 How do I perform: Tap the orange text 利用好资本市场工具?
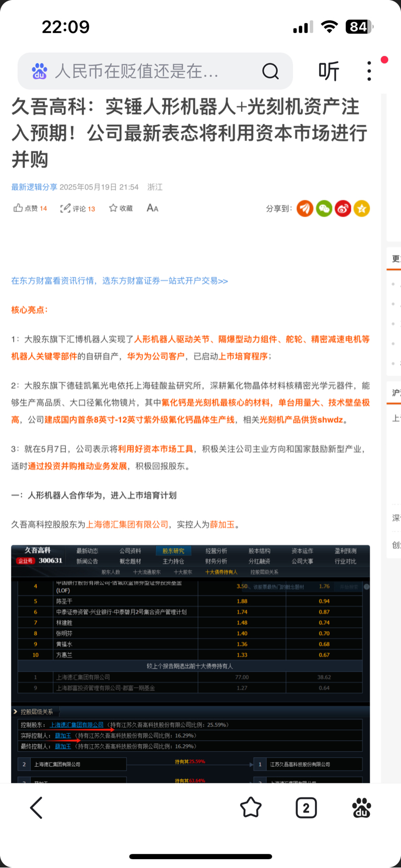(156, 449)
